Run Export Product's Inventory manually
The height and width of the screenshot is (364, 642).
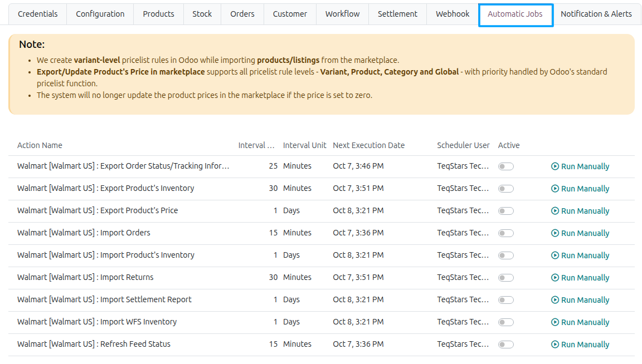click(x=580, y=189)
